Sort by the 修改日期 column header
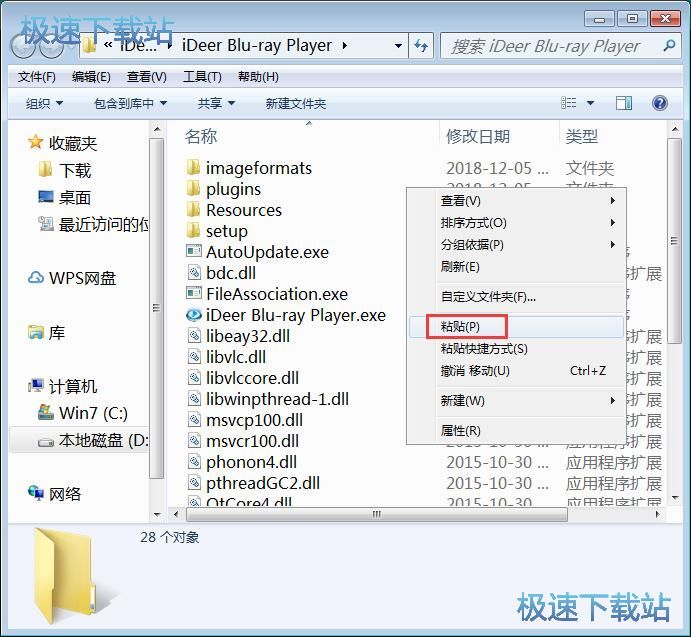 coord(478,136)
